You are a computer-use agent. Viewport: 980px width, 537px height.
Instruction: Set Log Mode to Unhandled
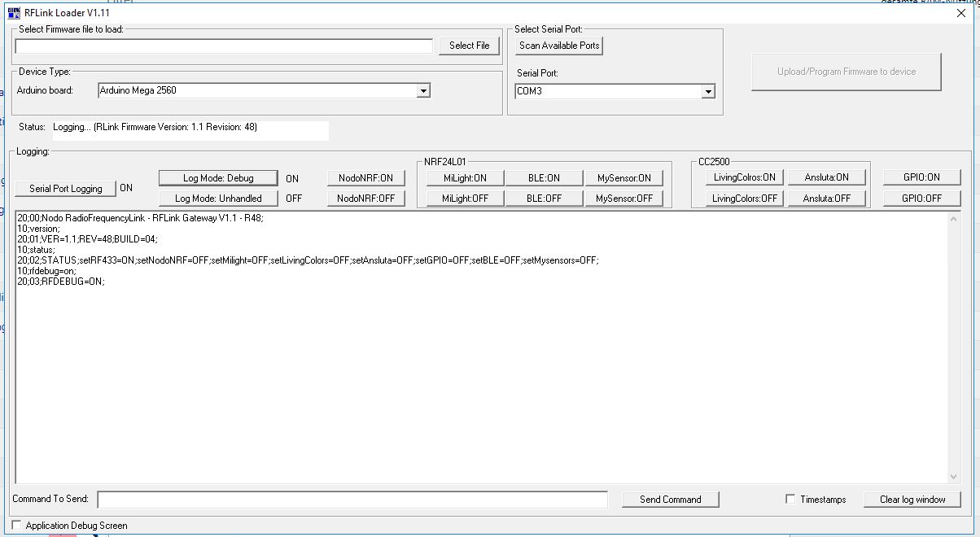pos(218,198)
